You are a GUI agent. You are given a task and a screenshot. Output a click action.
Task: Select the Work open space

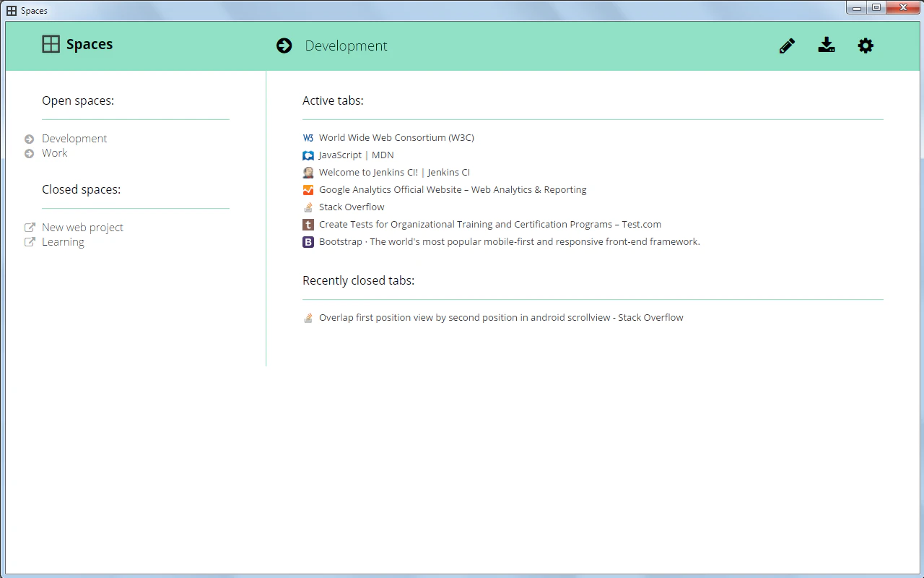click(55, 153)
